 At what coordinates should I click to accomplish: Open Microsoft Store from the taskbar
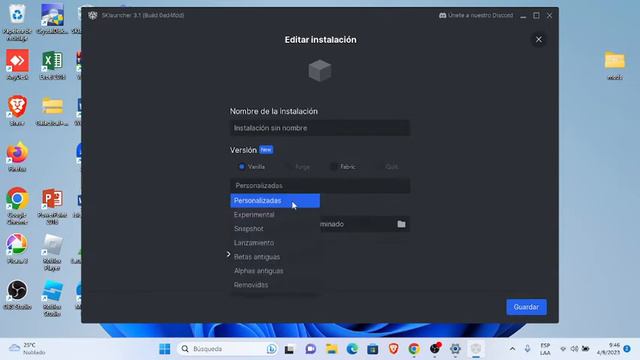(x=373, y=349)
